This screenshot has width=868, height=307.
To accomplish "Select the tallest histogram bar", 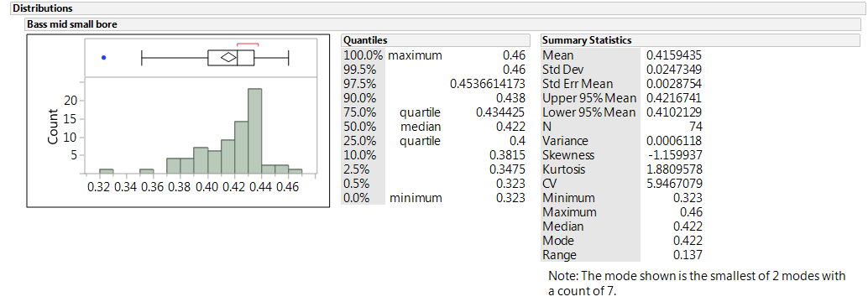I will [254, 131].
